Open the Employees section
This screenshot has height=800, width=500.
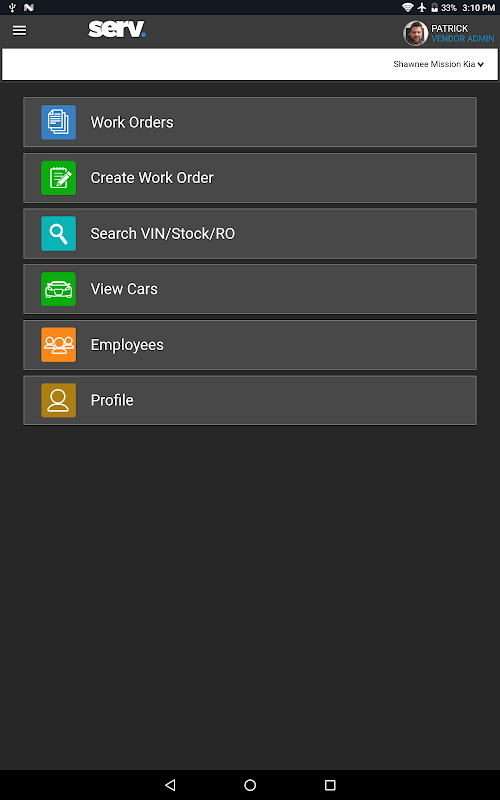(250, 345)
